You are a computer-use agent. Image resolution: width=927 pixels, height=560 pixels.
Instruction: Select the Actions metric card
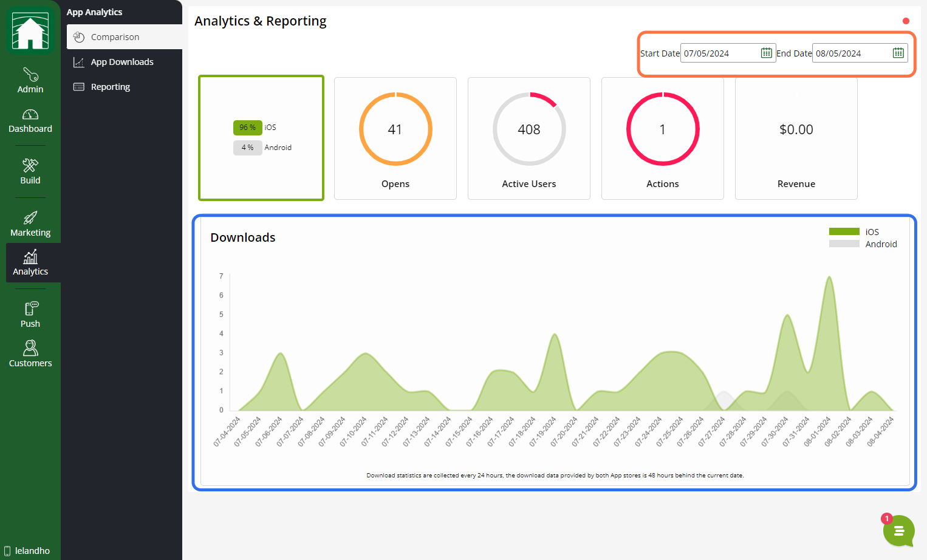tap(663, 138)
